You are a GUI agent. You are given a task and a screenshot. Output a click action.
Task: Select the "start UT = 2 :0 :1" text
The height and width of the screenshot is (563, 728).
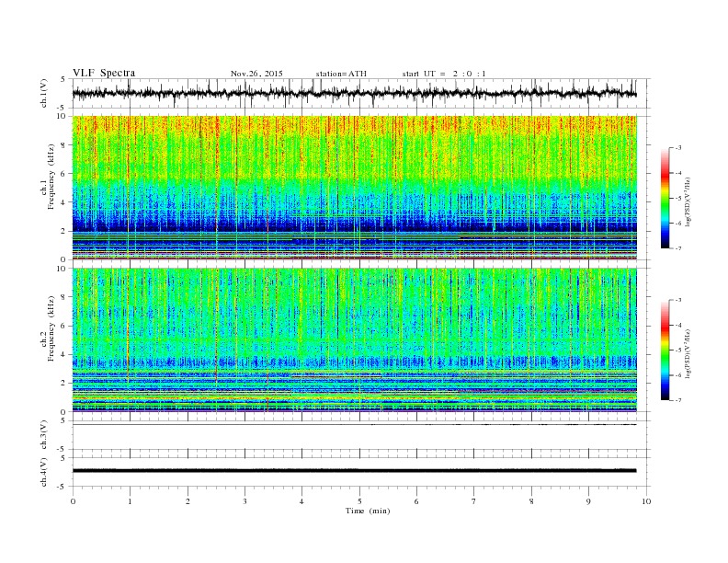click(x=444, y=74)
